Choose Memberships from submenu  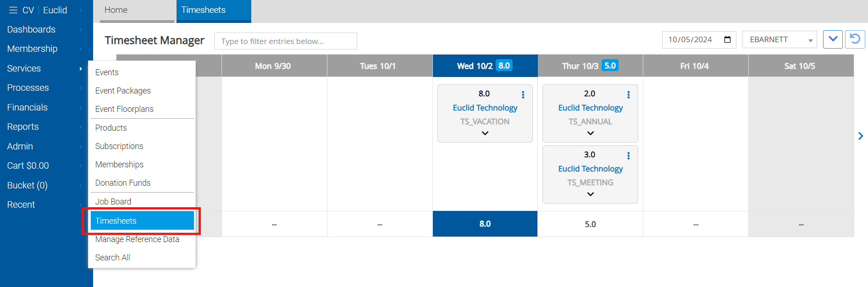pyautogui.click(x=142, y=165)
